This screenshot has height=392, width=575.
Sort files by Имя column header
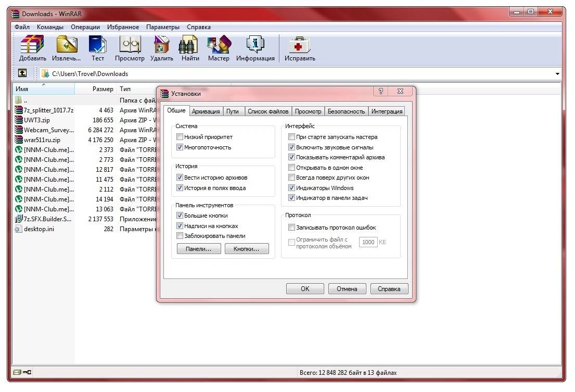click(44, 88)
